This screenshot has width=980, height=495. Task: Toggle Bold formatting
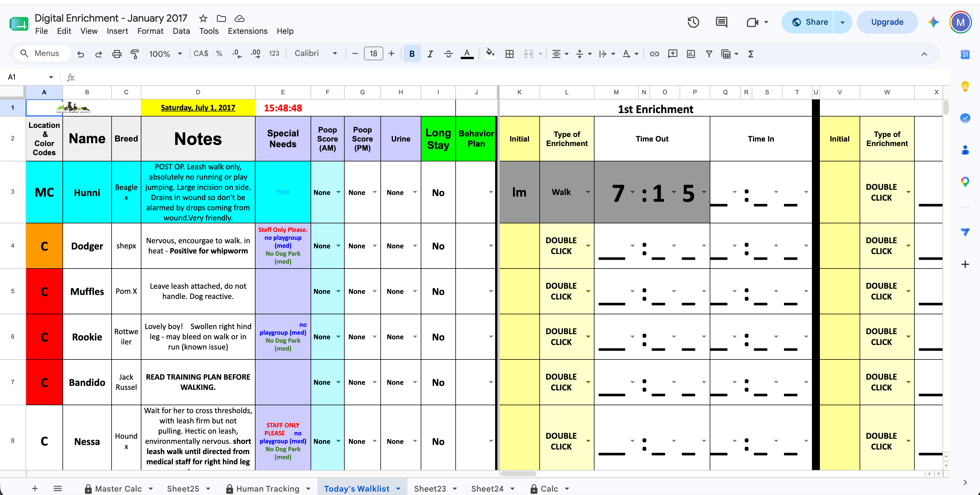pos(412,54)
